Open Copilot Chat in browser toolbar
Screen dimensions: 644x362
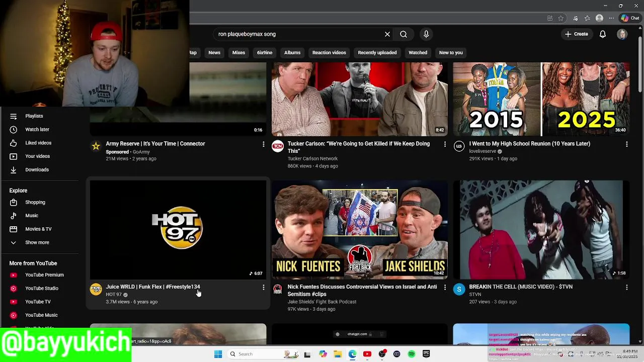coord(630,18)
